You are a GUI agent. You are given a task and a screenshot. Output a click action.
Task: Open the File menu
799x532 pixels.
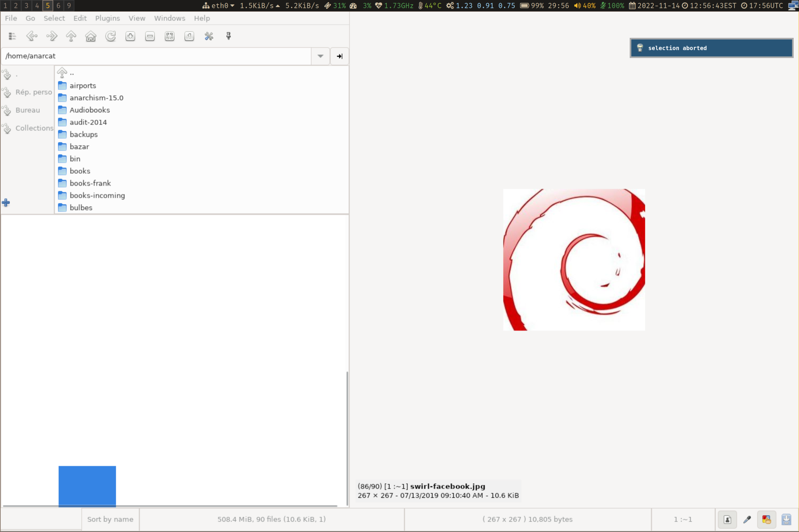[11, 18]
